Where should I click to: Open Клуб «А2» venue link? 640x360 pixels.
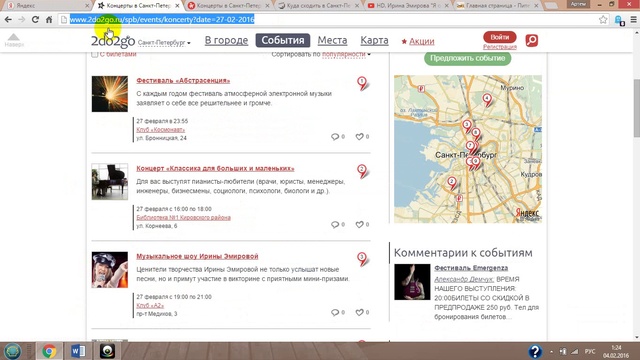point(150,305)
